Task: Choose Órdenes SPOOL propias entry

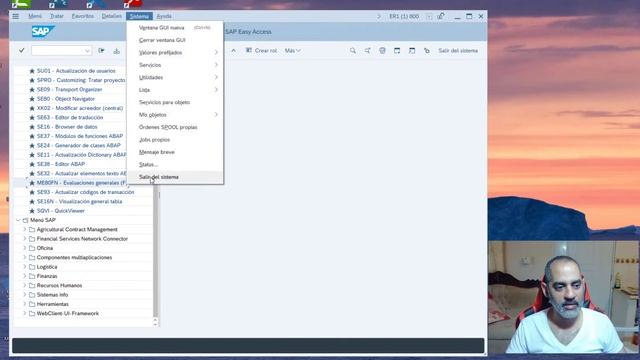Action: (175, 127)
